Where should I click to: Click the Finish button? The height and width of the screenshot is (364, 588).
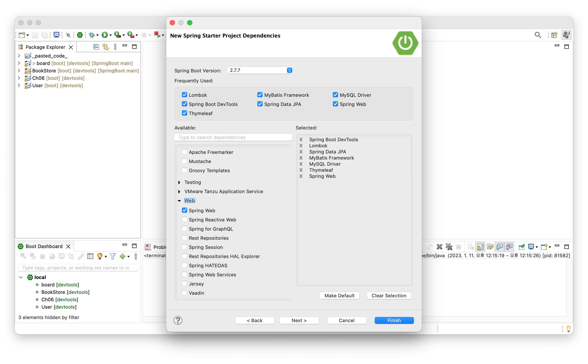coord(394,320)
